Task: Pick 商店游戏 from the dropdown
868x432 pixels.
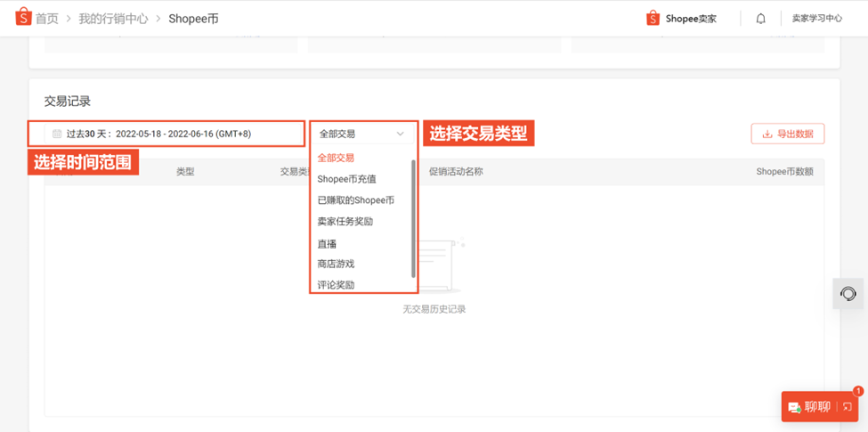Action: pos(336,264)
